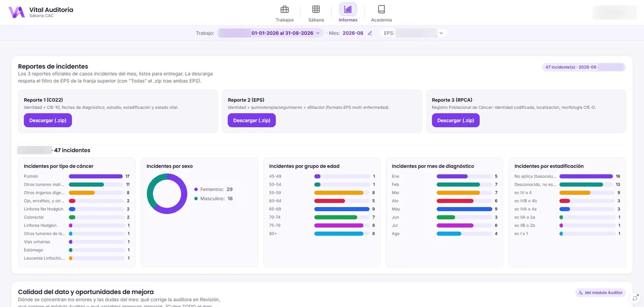Click Incidentes por tipo de cáncer heading
This screenshot has height=307, width=644.
pos(58,166)
